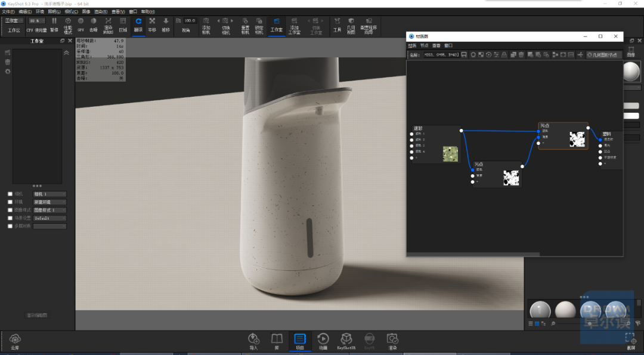644x355 pixels.
Task: Open the 渲染(R) Render menu
Action: pos(101,12)
